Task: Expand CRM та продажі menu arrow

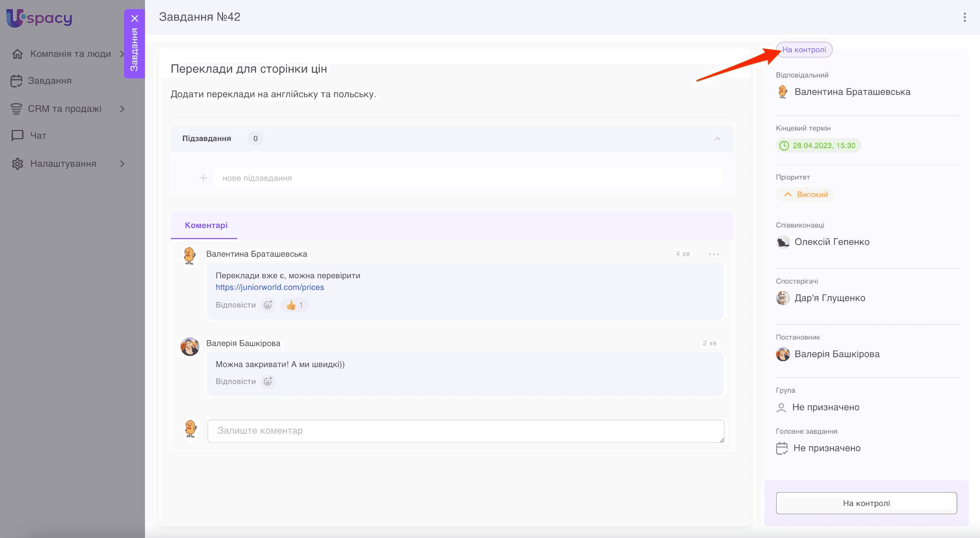Action: pyautogui.click(x=122, y=109)
